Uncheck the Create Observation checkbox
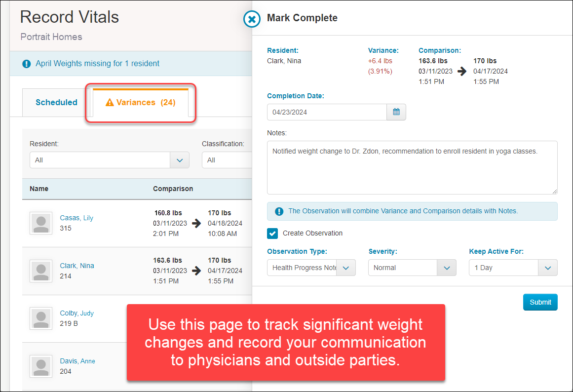Viewport: 573px width, 392px height. click(272, 234)
